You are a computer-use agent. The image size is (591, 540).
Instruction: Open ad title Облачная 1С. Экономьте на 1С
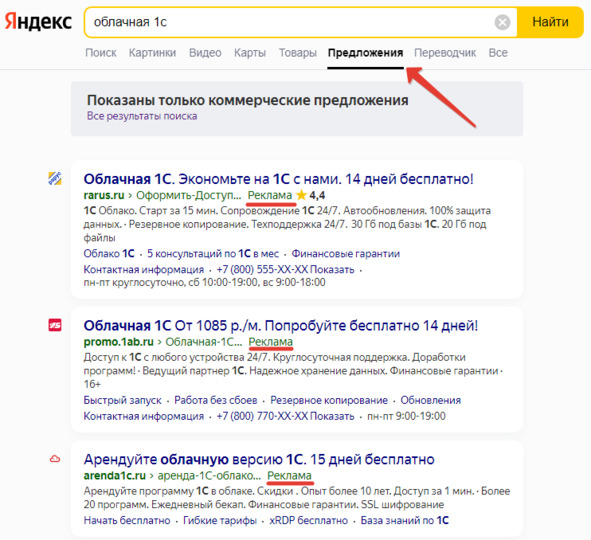tap(279, 179)
